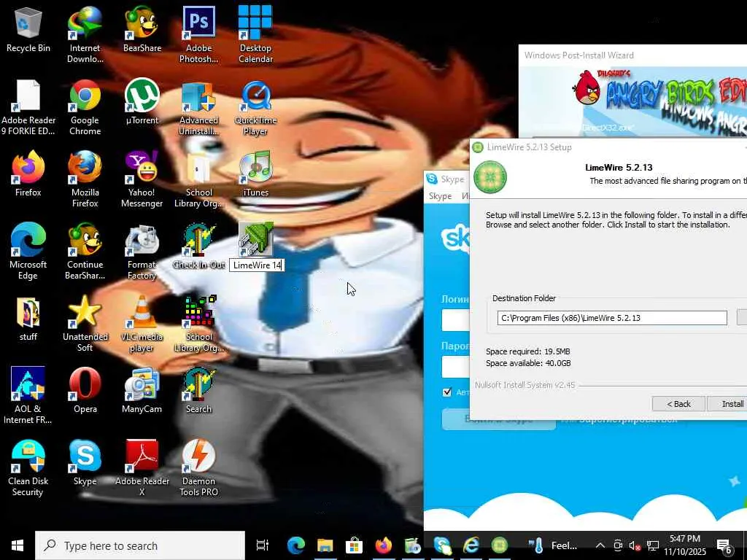
Task: Select the Check In-Out desktop icon
Action: point(198,246)
